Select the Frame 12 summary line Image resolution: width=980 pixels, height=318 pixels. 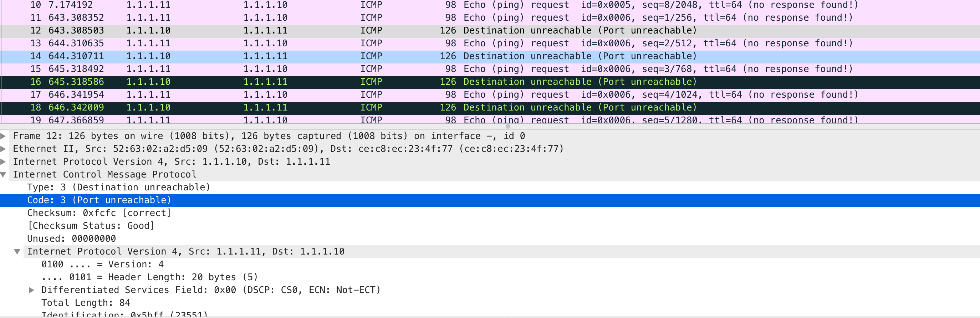[490, 136]
